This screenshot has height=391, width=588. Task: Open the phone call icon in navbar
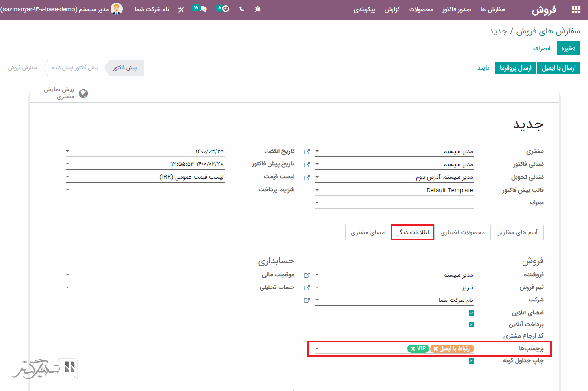pyautogui.click(x=242, y=9)
